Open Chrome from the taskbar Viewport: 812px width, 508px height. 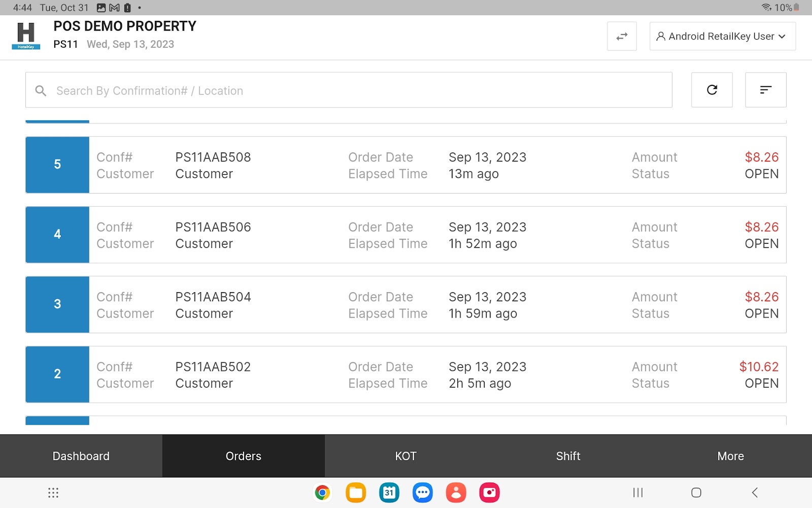pos(322,492)
